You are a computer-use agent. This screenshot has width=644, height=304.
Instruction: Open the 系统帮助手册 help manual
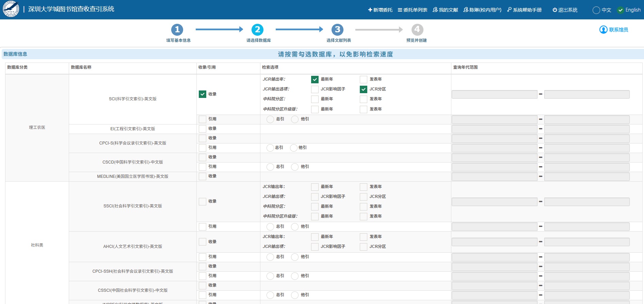point(525,10)
